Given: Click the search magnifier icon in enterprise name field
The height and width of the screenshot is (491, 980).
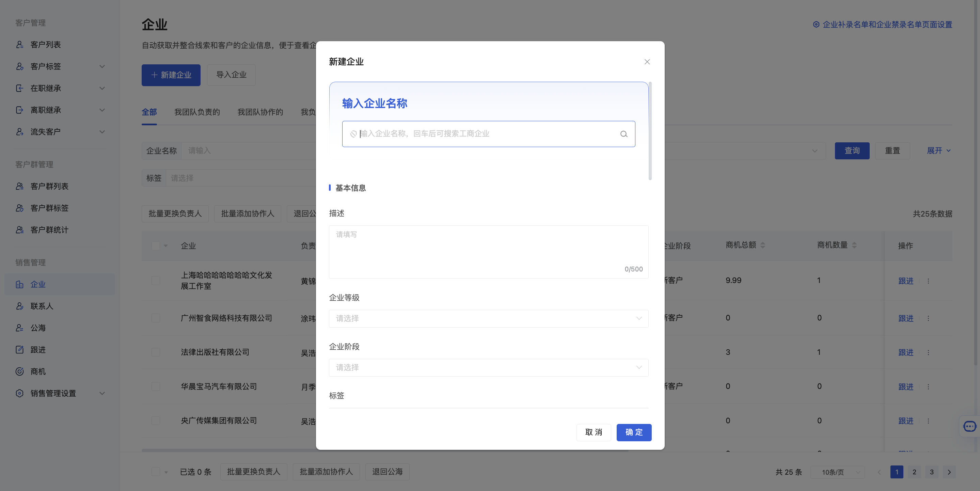Looking at the screenshot, I should coord(623,134).
